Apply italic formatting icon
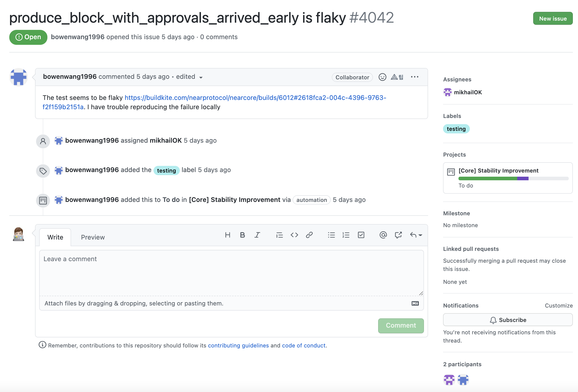This screenshot has width=578, height=392. click(x=257, y=235)
